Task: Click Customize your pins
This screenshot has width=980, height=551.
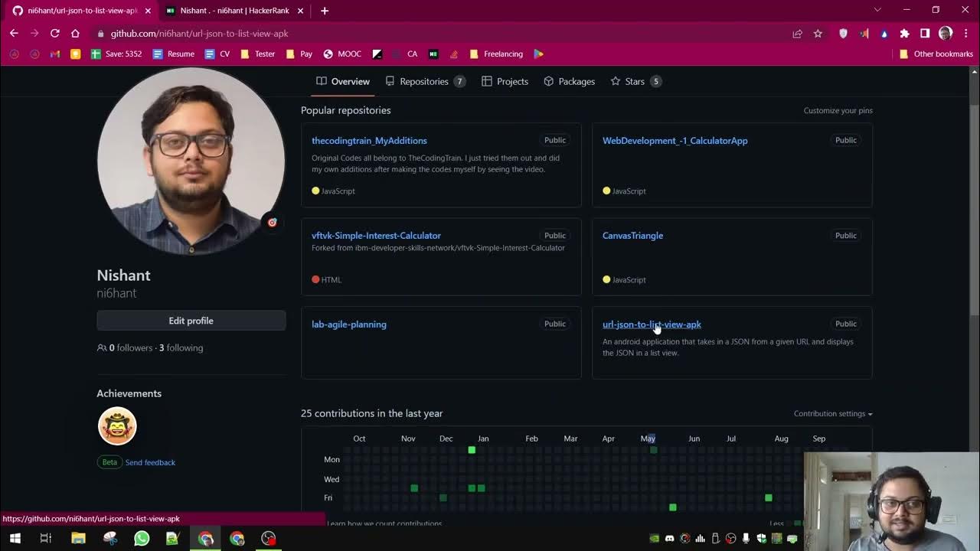Action: click(x=838, y=110)
